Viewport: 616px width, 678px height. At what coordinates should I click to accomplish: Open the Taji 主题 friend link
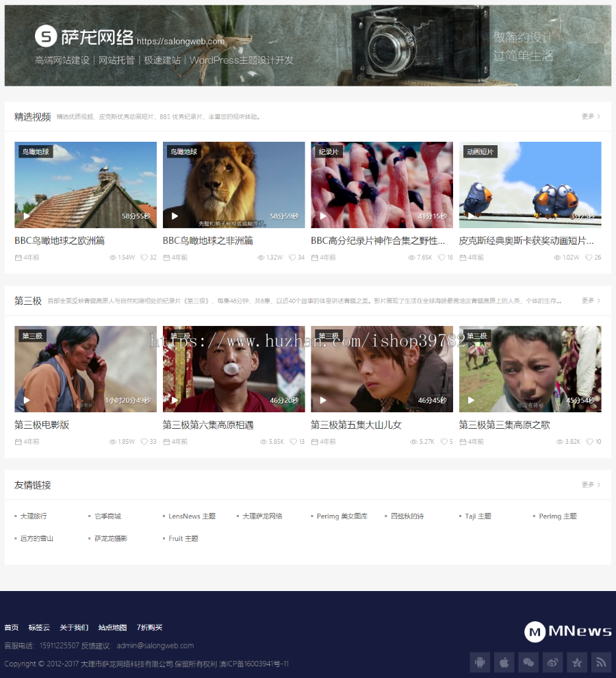click(478, 516)
